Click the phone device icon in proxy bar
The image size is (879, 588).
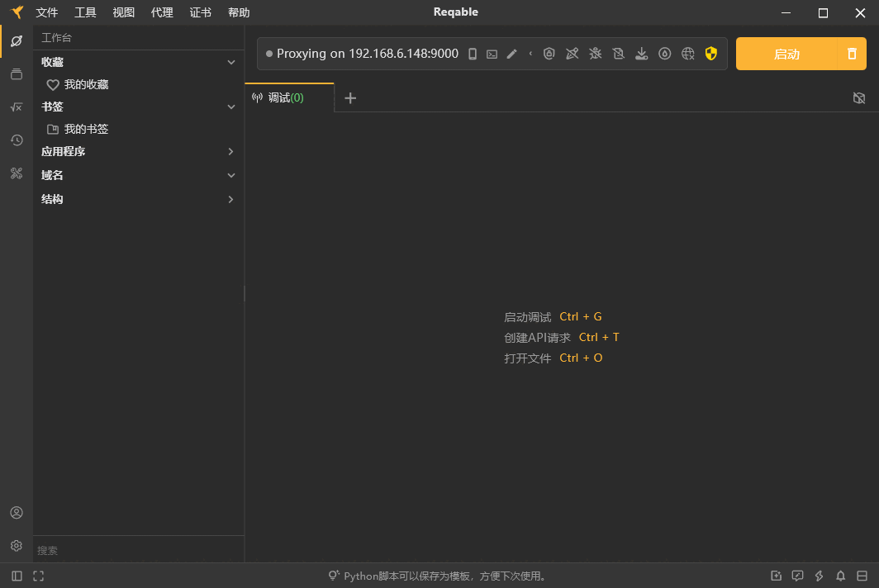473,54
